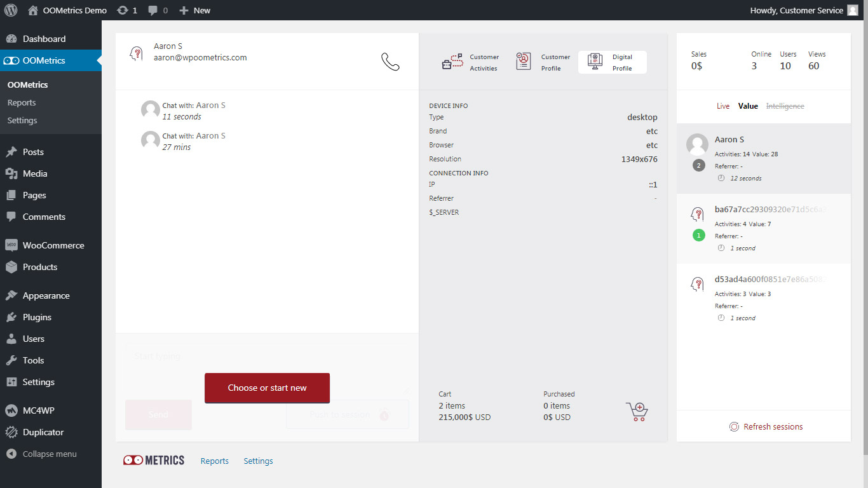Open Plugins menu
868x488 pixels.
(x=51, y=317)
